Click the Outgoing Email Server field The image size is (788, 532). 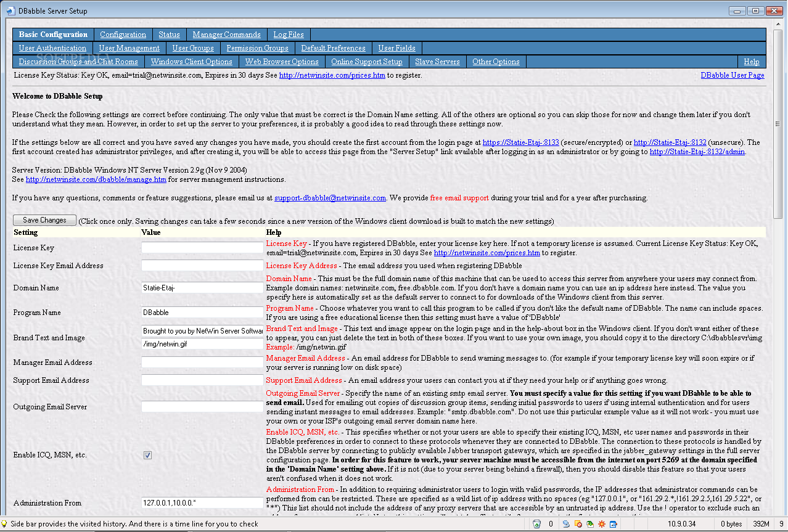(202, 406)
